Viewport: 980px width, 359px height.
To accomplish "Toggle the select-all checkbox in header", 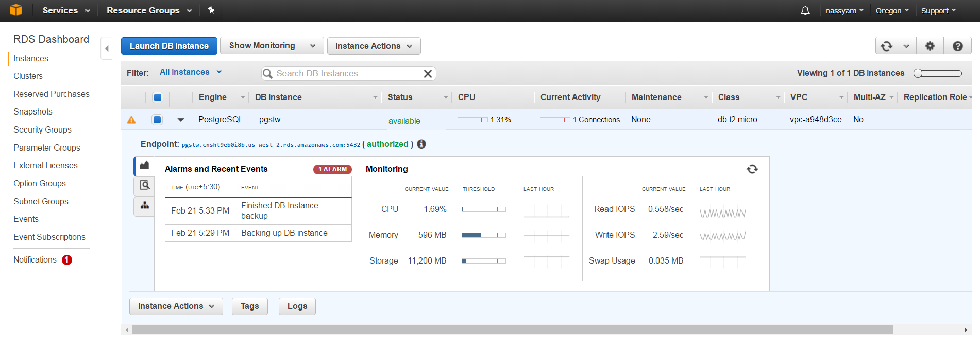I will [158, 97].
